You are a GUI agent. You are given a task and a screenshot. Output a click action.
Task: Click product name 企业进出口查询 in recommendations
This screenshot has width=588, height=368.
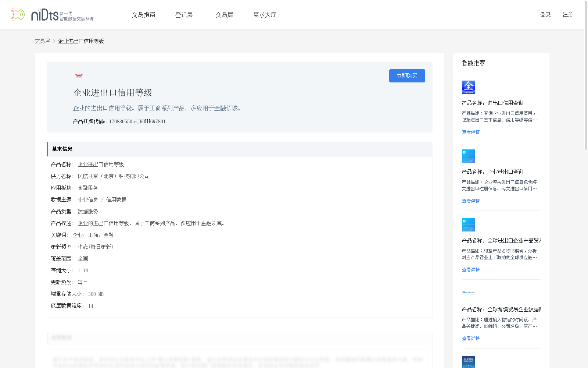click(x=505, y=172)
